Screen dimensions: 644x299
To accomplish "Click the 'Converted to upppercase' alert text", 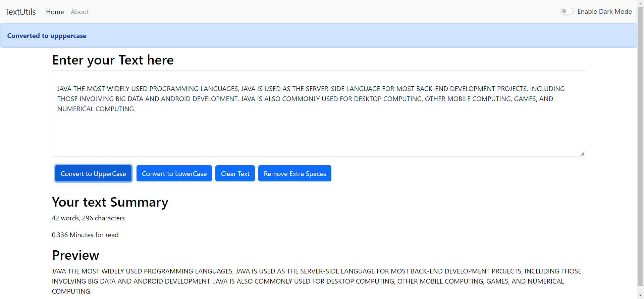I will [47, 36].
